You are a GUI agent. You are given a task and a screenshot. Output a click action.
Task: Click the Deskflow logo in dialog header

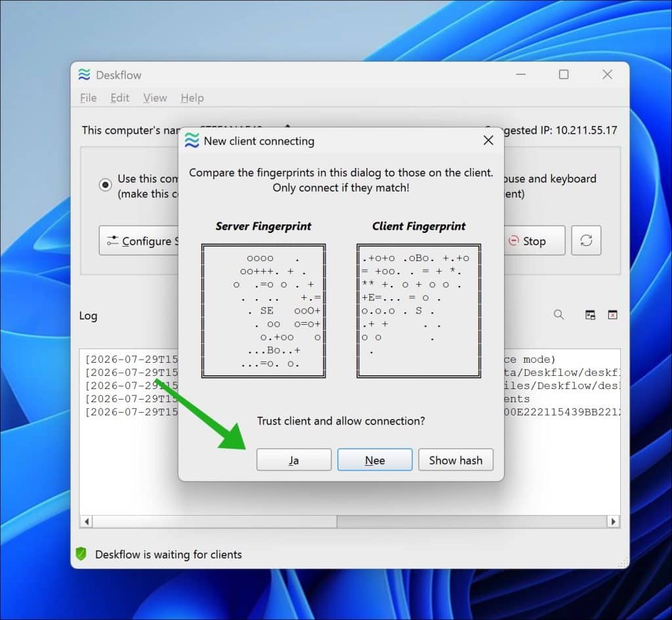(x=192, y=140)
